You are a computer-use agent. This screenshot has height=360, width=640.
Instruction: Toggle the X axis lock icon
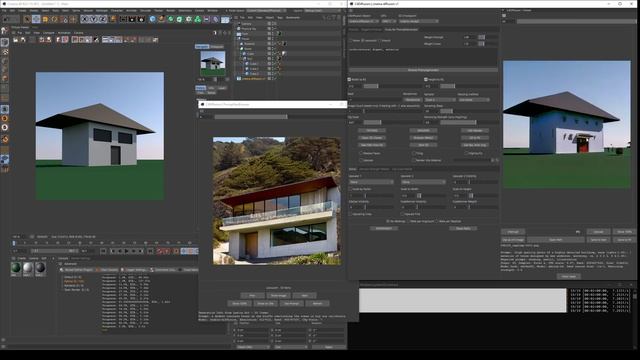coord(85,19)
